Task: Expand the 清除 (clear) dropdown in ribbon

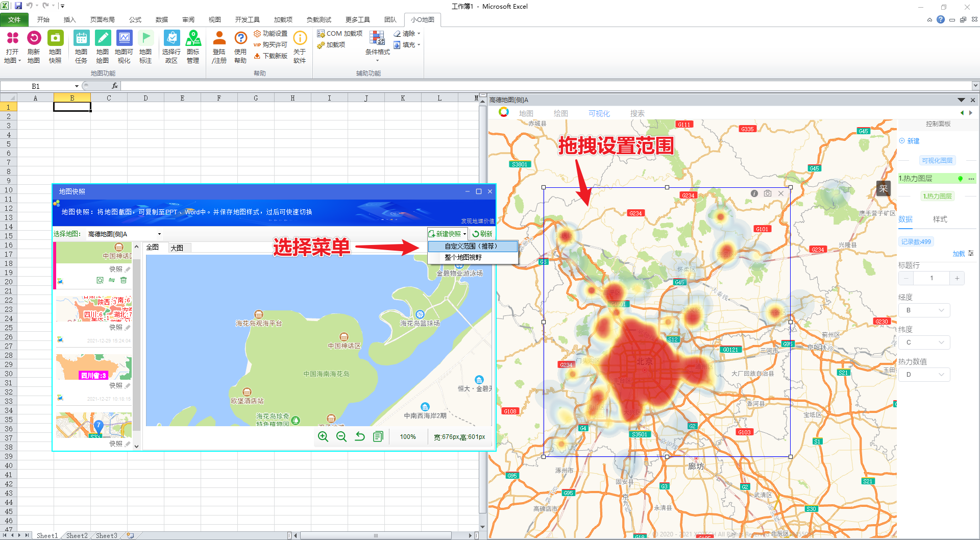Action: tap(419, 34)
